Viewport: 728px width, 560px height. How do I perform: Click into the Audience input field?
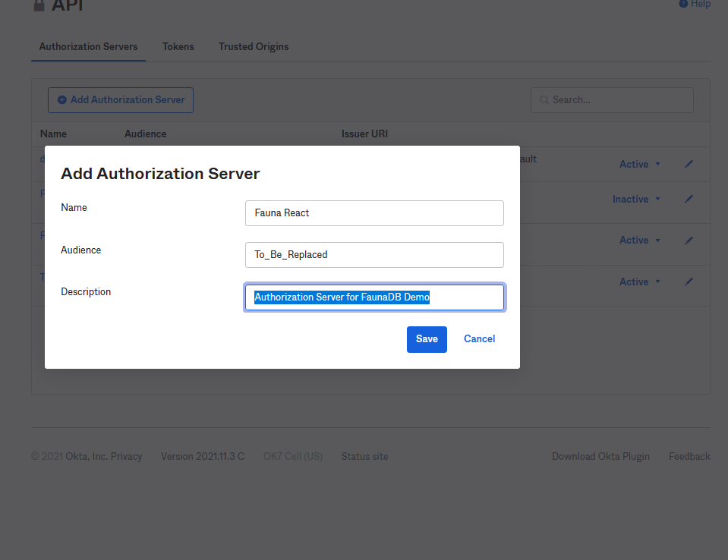click(x=374, y=255)
